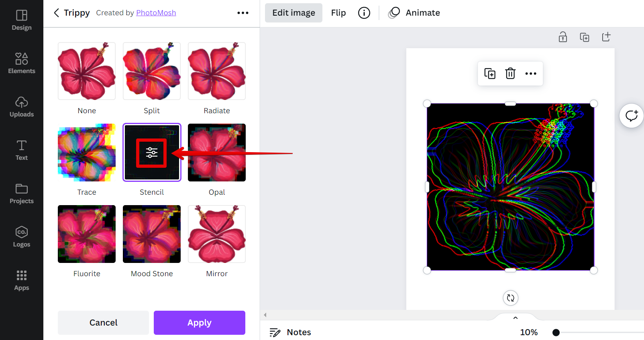
Task: Open more options in the Trippy header
Action: [x=243, y=13]
